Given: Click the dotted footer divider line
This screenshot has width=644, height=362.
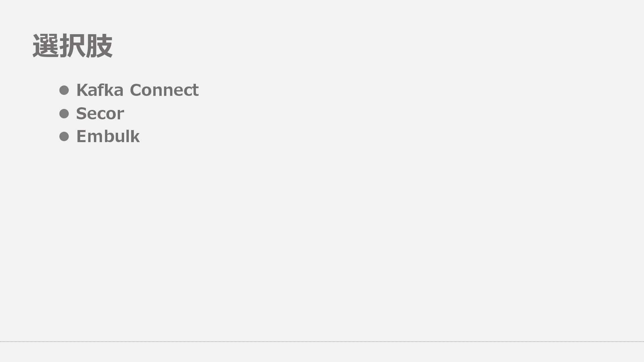Looking at the screenshot, I should (322, 342).
